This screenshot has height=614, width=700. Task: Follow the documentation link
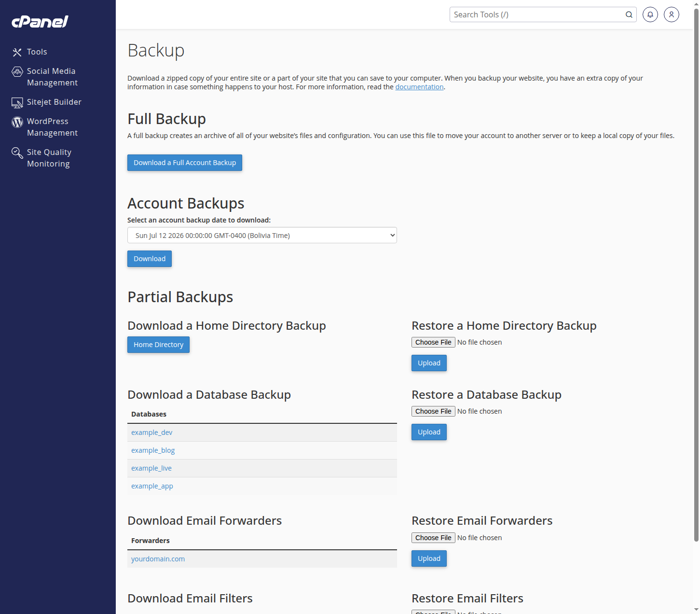419,87
